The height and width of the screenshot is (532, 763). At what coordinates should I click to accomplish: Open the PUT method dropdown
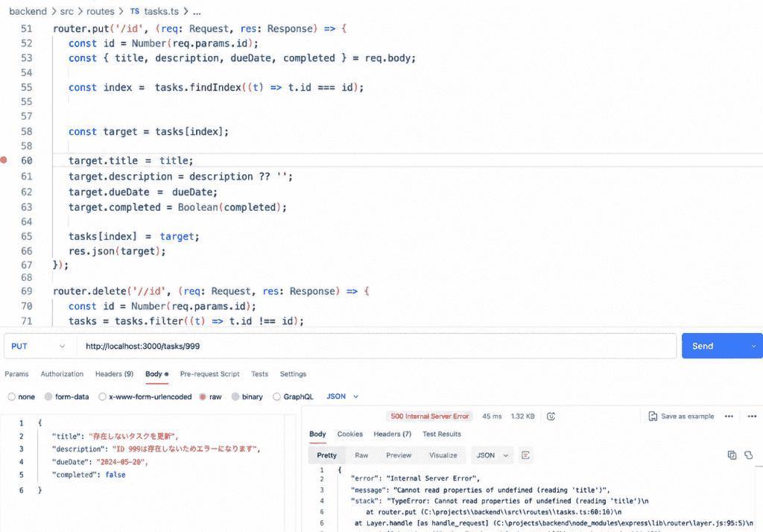pyautogui.click(x=40, y=346)
